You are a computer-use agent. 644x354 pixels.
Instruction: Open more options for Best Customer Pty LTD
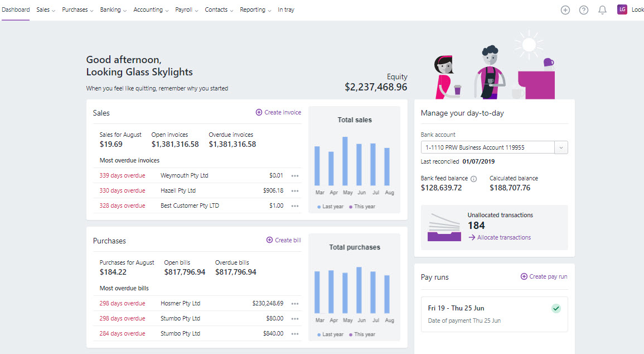point(295,206)
